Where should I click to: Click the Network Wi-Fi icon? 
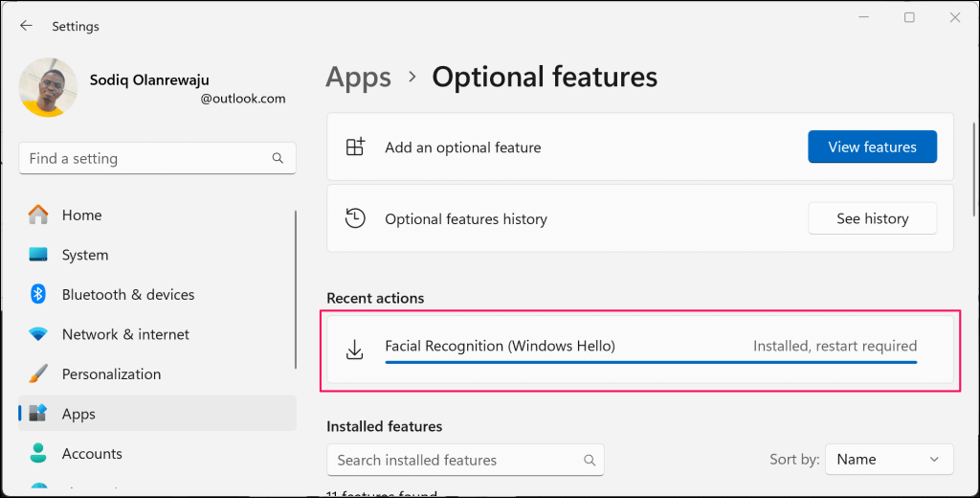coord(38,334)
